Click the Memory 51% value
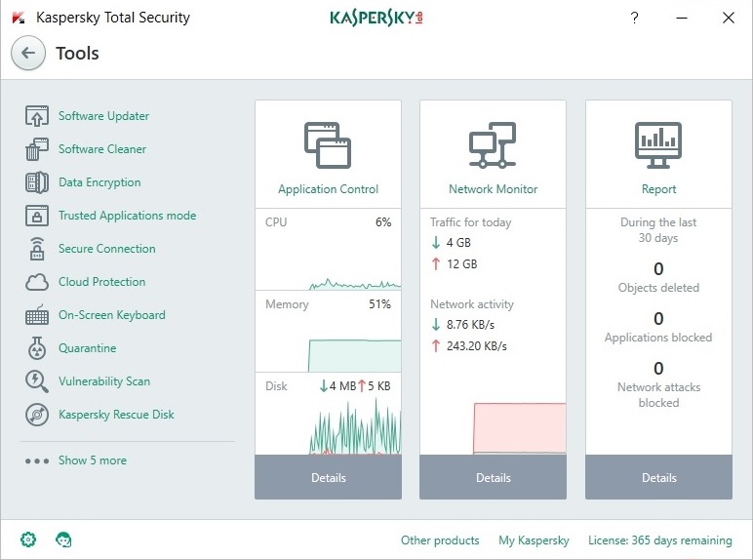753x560 pixels. 379,304
